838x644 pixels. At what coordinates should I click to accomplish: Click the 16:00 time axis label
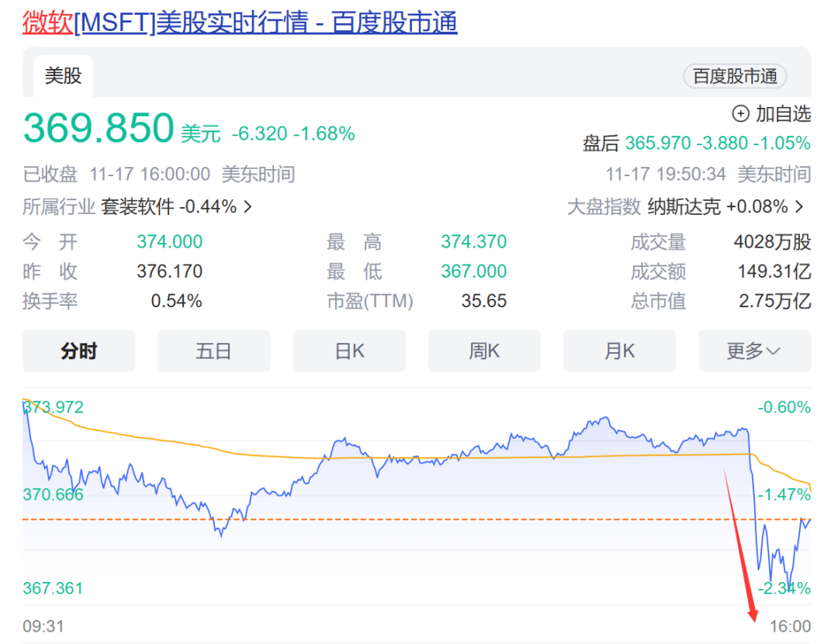(x=790, y=626)
